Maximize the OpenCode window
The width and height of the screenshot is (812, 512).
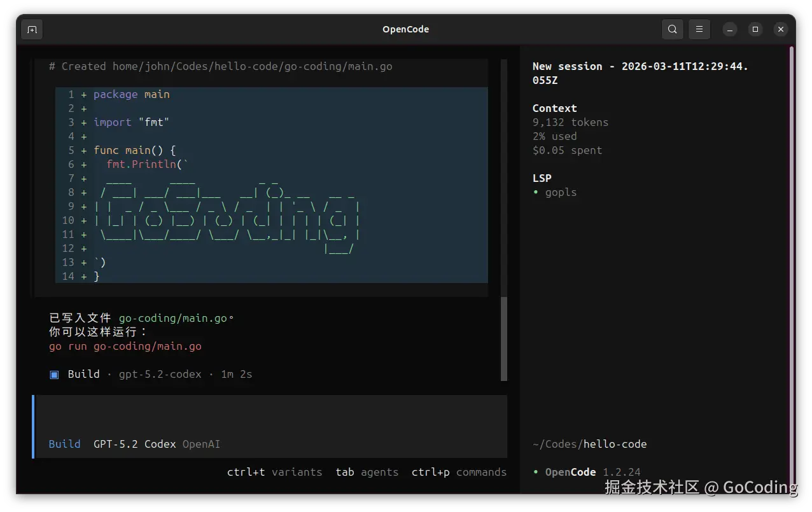coord(755,29)
